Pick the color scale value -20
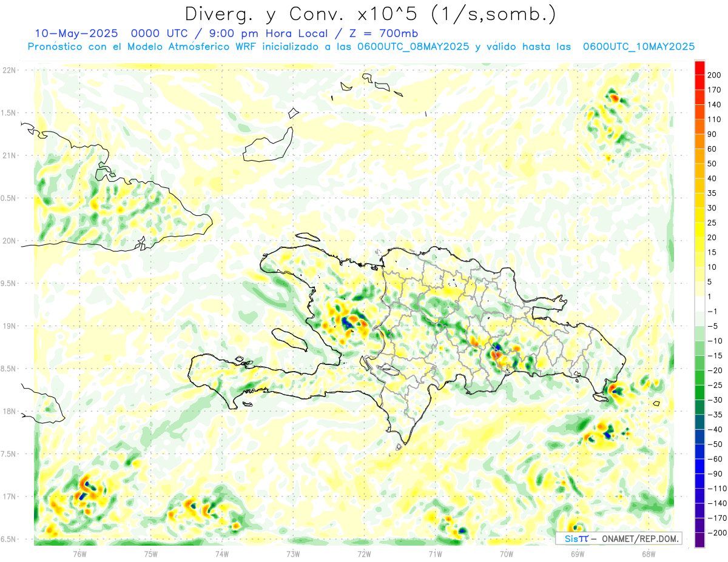Image resolution: width=728 pixels, height=562 pixels. tap(715, 370)
